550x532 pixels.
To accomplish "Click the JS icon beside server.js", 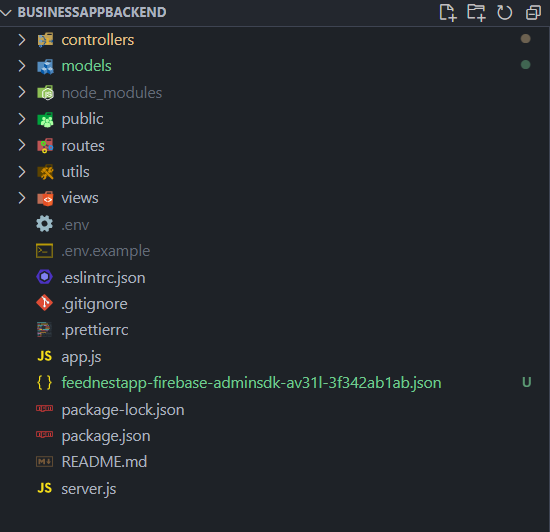I will [x=45, y=488].
